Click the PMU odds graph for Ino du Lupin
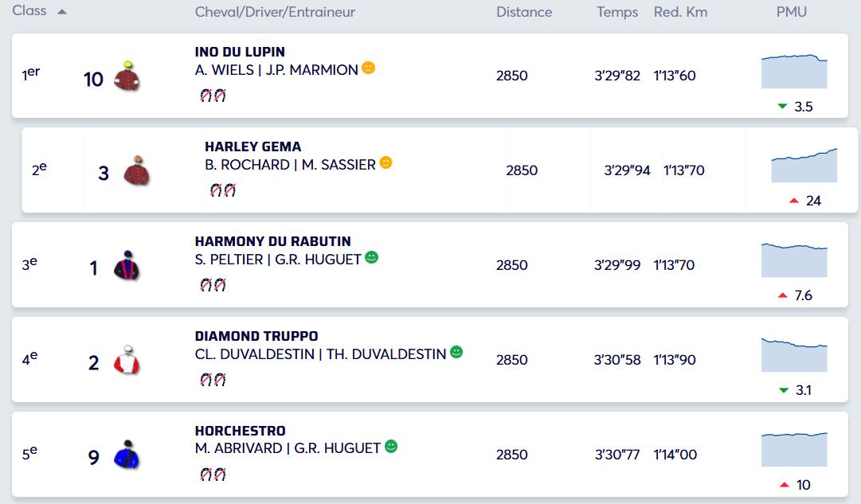861x504 pixels. click(794, 71)
